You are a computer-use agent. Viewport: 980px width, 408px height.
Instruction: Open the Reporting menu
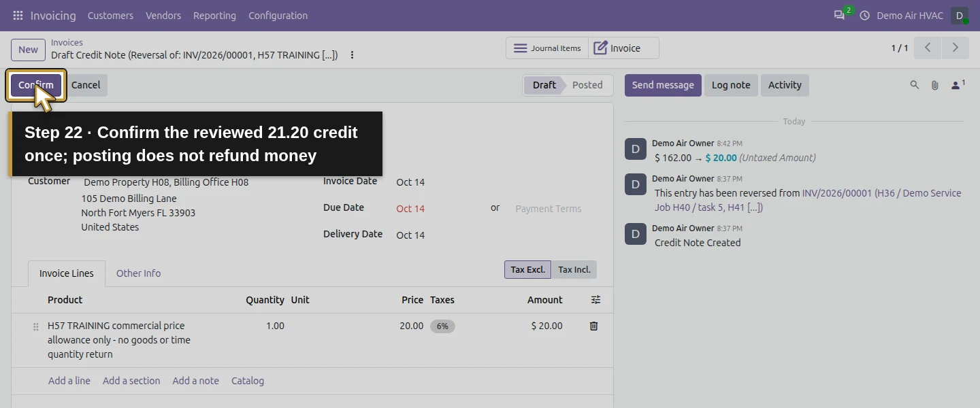click(214, 15)
